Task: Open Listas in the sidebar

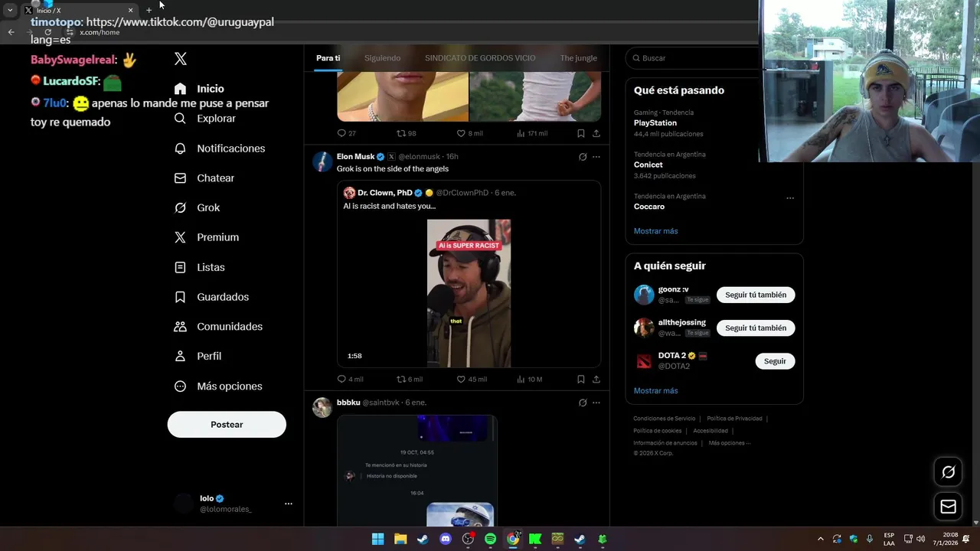Action: coord(199,267)
